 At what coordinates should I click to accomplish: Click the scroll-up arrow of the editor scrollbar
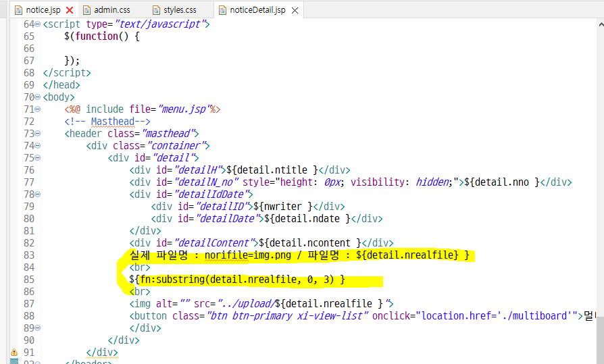601,24
